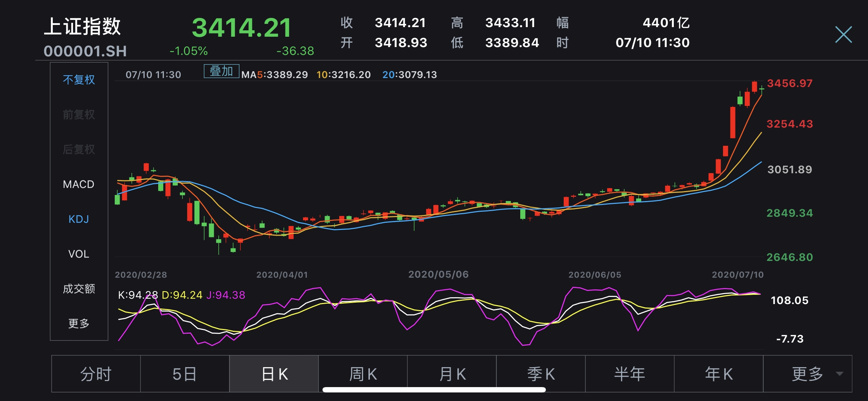Click the 10:3216.20 moving average label
This screenshot has height=401, width=868.
click(x=343, y=75)
